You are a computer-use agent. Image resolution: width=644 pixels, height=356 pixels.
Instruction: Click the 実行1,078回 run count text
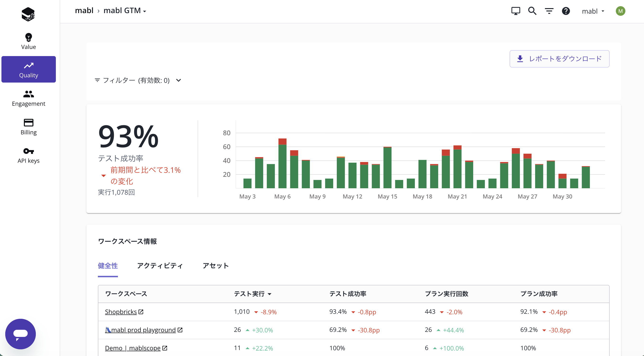[116, 192]
